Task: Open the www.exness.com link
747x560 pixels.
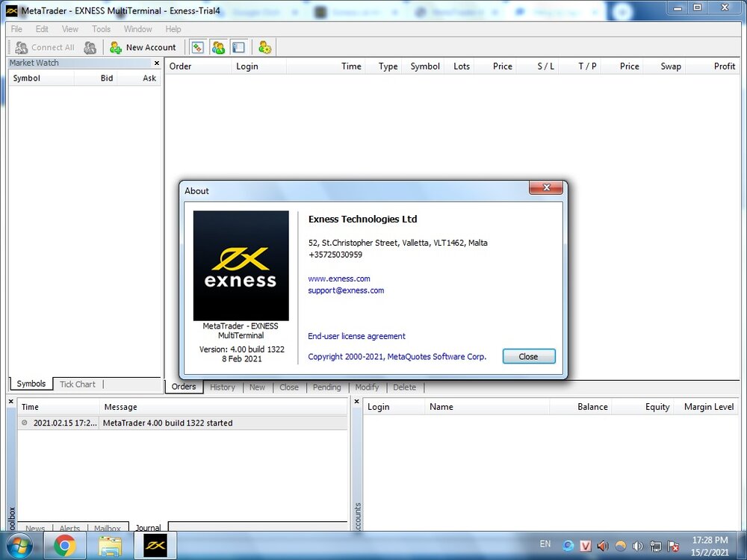Action: (339, 279)
